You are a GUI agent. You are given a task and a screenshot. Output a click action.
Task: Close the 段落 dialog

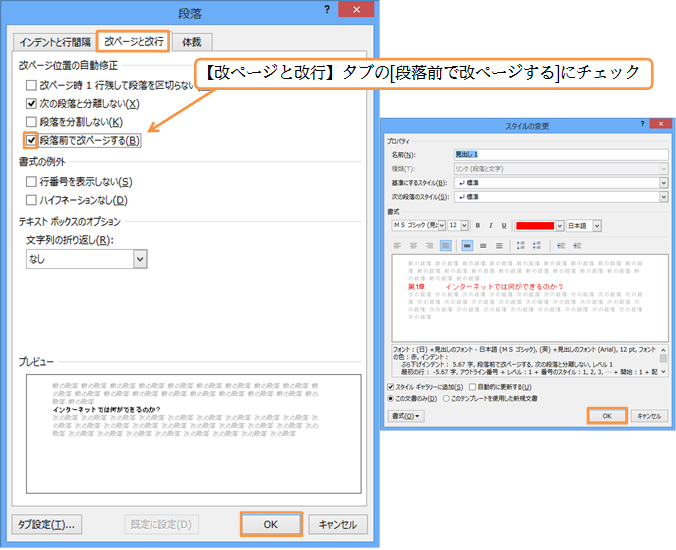click(x=356, y=9)
